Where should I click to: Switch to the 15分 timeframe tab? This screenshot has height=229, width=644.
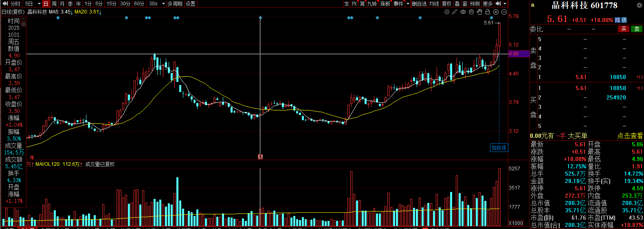tap(112, 4)
